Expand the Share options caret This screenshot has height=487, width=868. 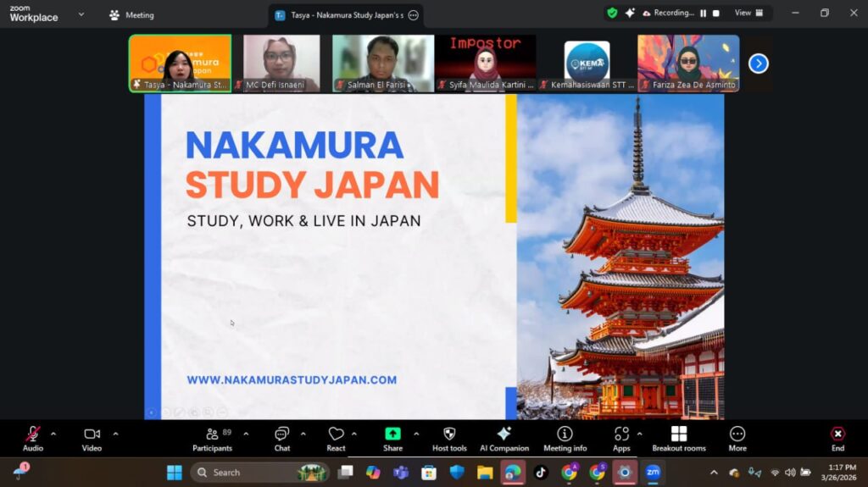[416, 434]
